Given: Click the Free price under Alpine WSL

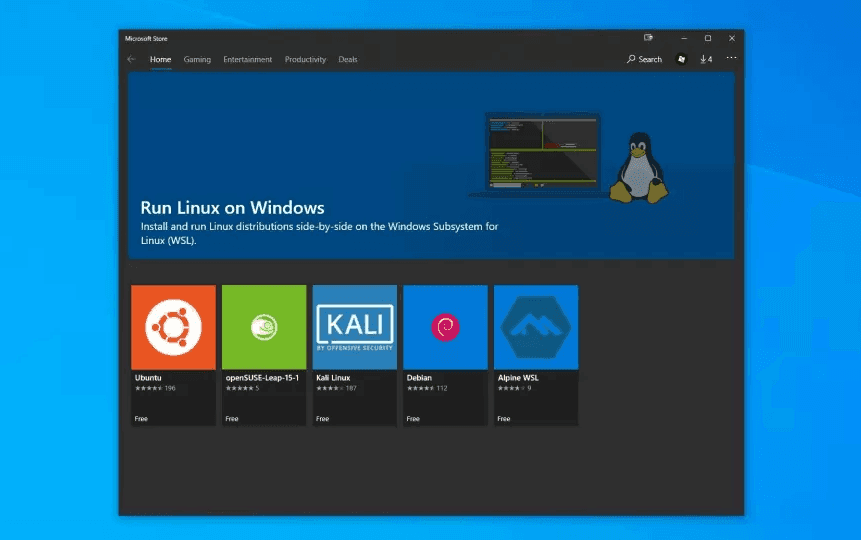Looking at the screenshot, I should (x=504, y=419).
